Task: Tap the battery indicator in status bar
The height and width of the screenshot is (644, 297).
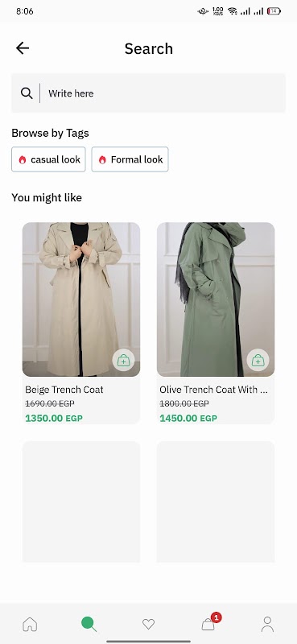Action: [274, 11]
